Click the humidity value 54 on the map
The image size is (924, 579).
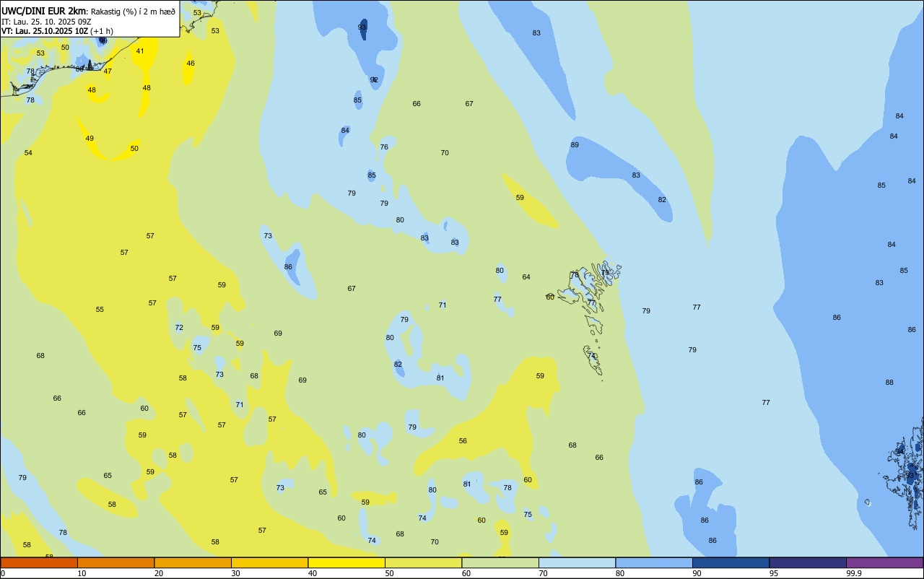[28, 153]
